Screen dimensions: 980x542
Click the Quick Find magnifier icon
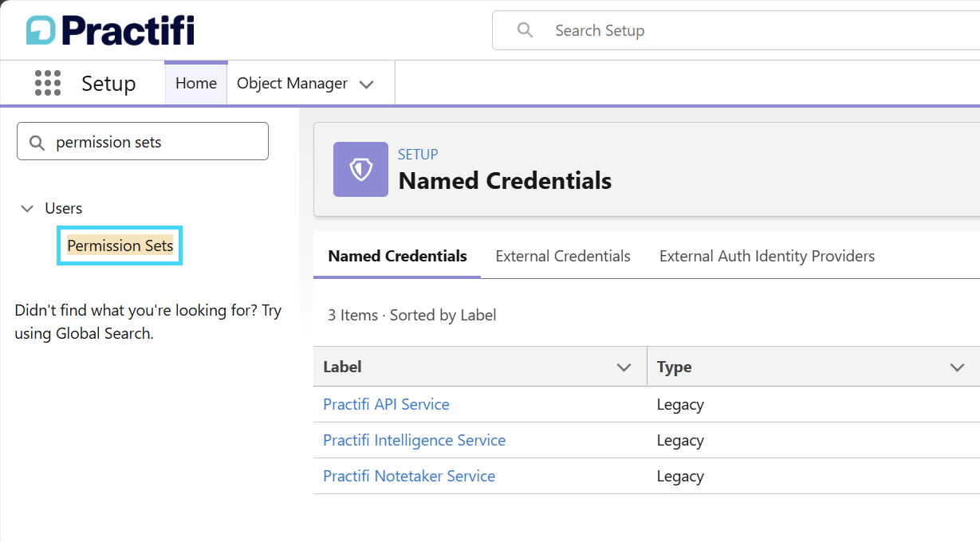click(x=37, y=143)
